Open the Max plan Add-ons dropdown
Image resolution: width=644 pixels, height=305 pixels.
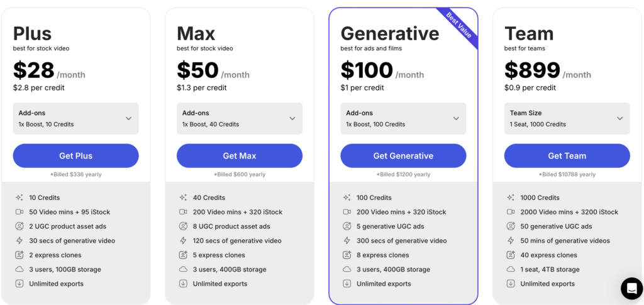click(x=240, y=118)
